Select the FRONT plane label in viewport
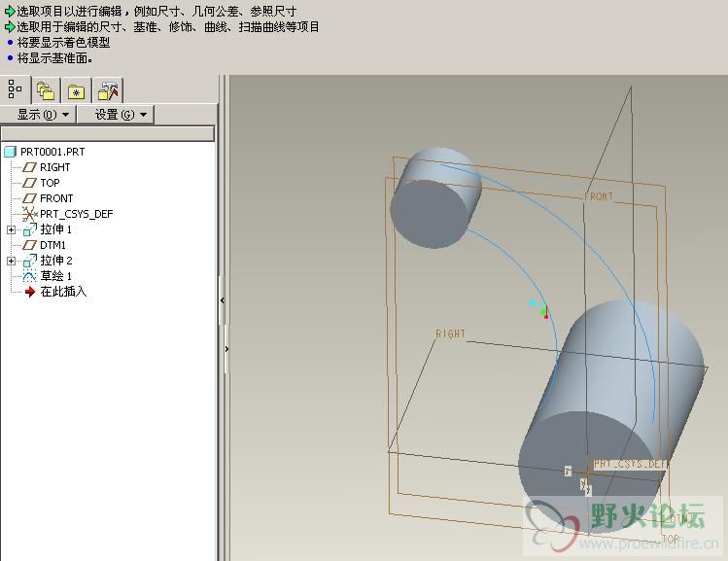Screen dimensions: 728x561 click(x=599, y=197)
